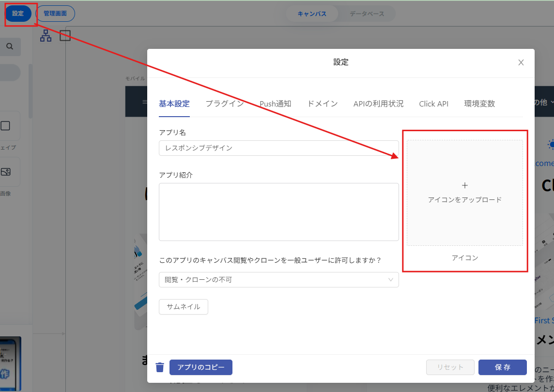This screenshot has width=554, height=392.
Task: Click the サムネイル button
Action: (x=184, y=307)
